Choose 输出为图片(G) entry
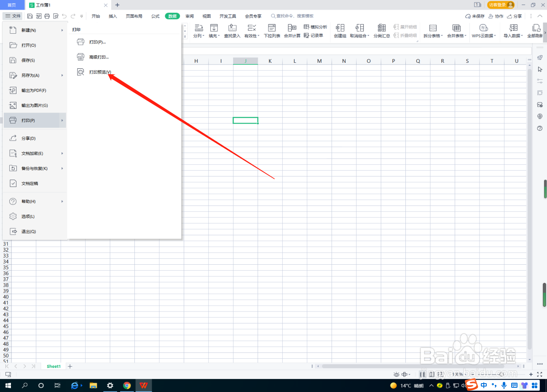The image size is (547, 392). [x=35, y=105]
